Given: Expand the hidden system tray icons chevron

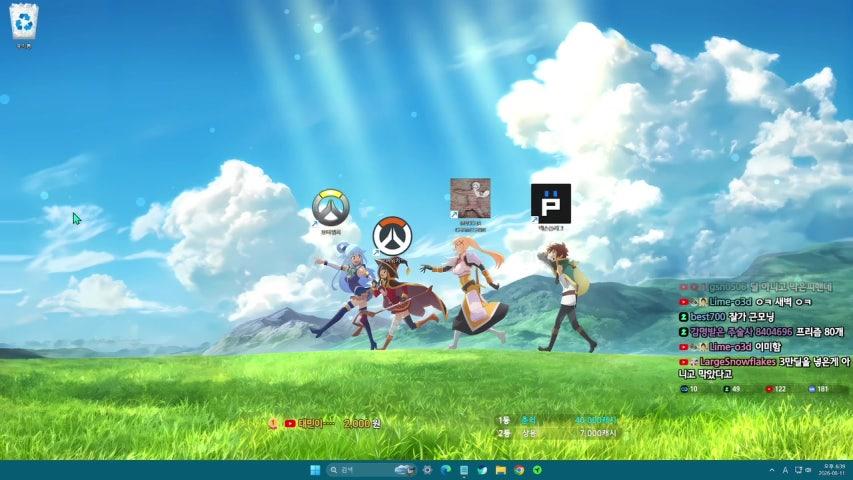Looking at the screenshot, I should pyautogui.click(x=771, y=470).
